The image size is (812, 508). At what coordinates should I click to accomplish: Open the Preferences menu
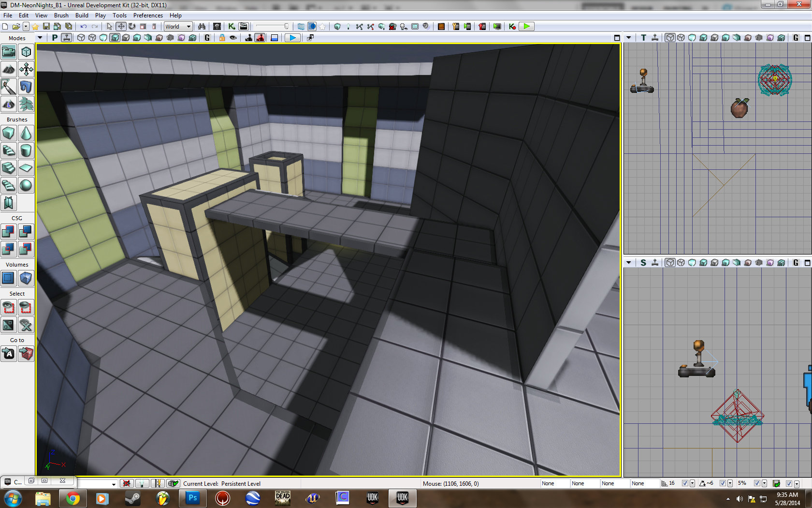pos(148,15)
